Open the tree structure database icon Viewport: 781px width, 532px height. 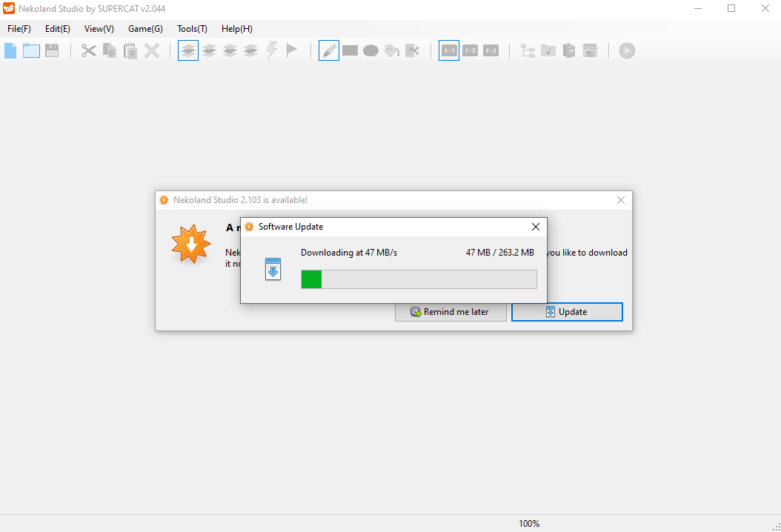(x=528, y=50)
